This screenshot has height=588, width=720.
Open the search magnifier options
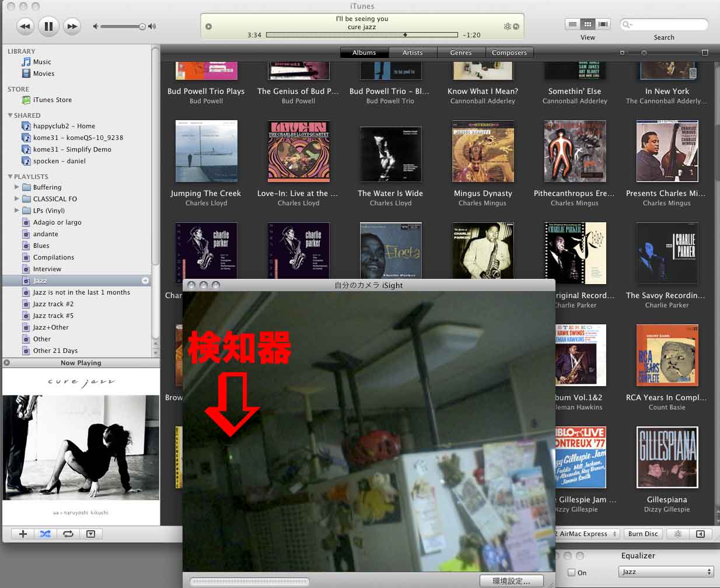tap(627, 24)
